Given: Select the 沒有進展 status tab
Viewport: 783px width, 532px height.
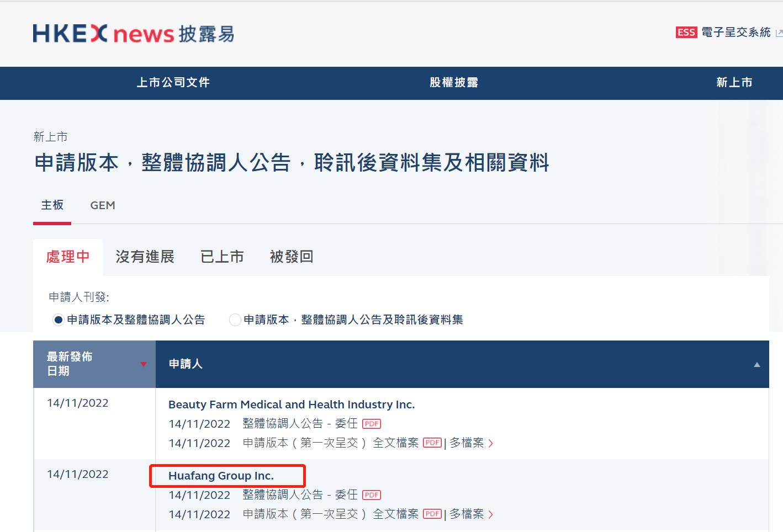Looking at the screenshot, I should pyautogui.click(x=145, y=257).
